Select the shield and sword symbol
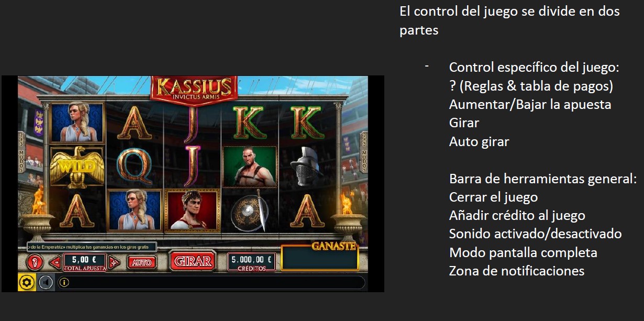The image size is (644, 321). coord(250,211)
